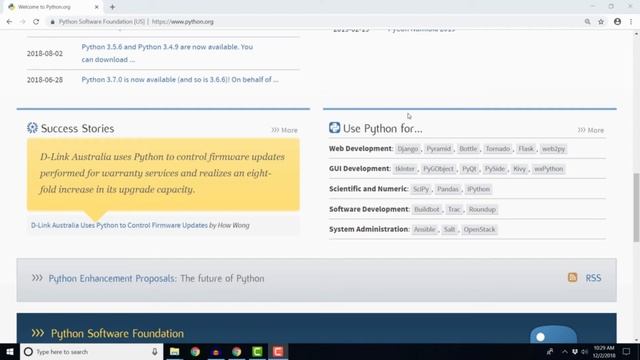The height and width of the screenshot is (360, 640).
Task: Open Python Enhancement Proposals link
Action: point(112,278)
